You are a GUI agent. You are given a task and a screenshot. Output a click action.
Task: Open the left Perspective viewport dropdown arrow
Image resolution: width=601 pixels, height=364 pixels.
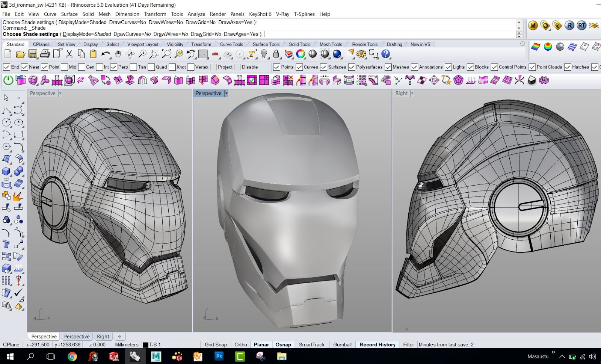click(60, 93)
